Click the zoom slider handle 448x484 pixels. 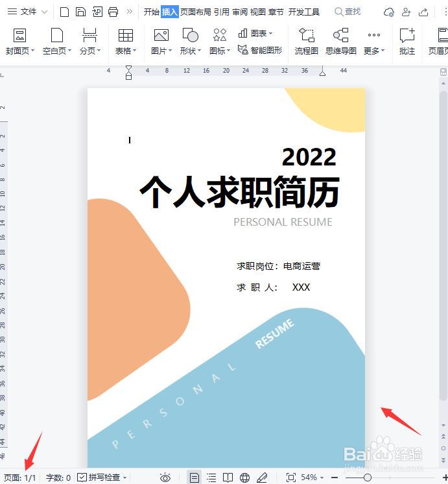point(367,478)
